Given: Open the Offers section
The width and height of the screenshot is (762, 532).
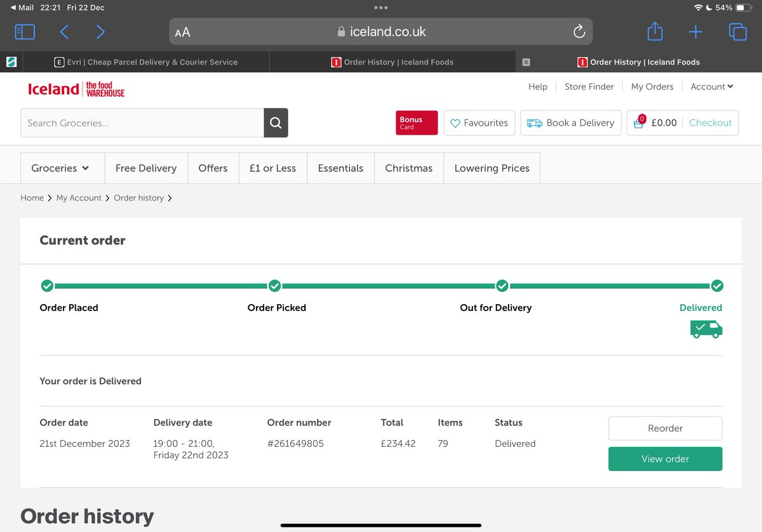Looking at the screenshot, I should tap(213, 168).
